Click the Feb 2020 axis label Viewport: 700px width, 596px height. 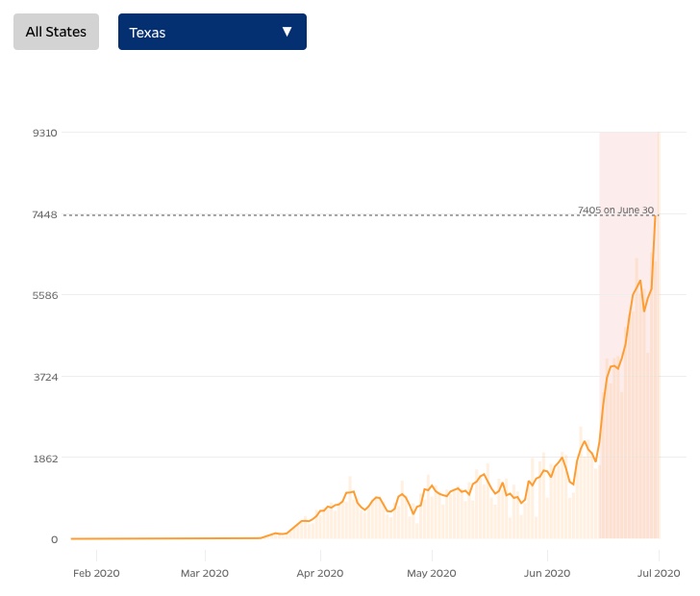[96, 573]
